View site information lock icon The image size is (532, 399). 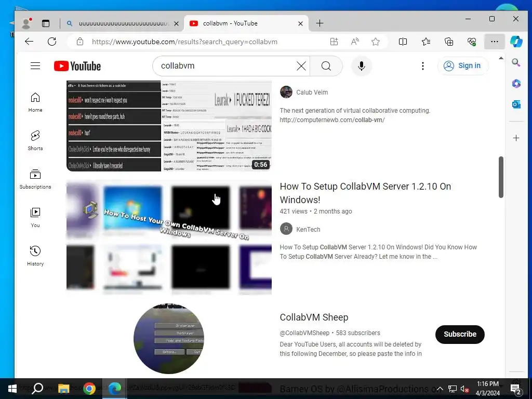80,42
